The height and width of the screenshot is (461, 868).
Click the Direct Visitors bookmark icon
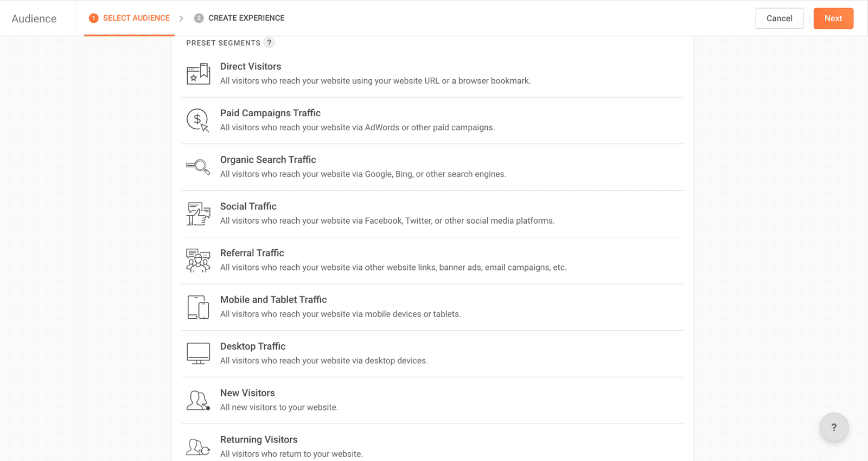[x=198, y=74]
